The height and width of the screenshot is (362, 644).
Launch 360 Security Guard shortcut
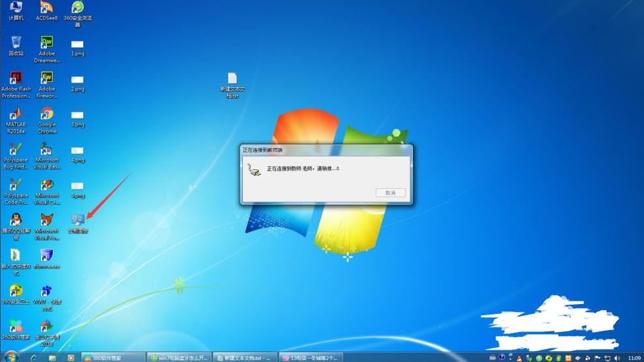pos(16,294)
